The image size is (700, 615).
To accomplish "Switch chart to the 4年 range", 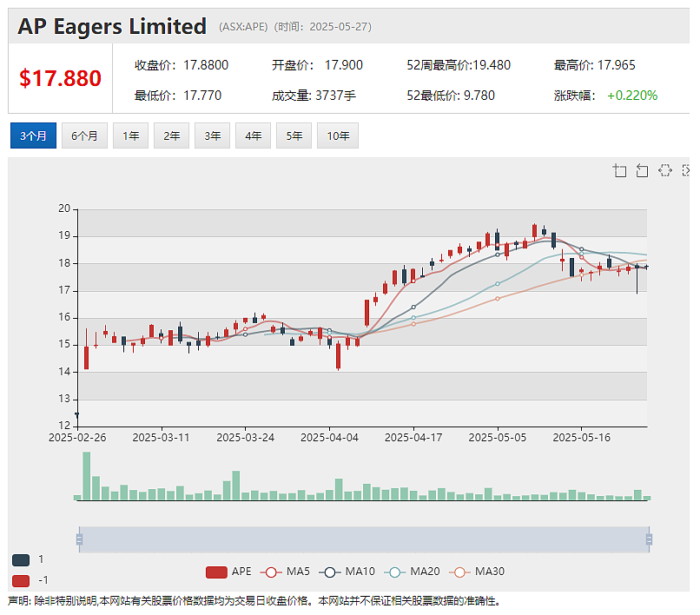I will (253, 136).
